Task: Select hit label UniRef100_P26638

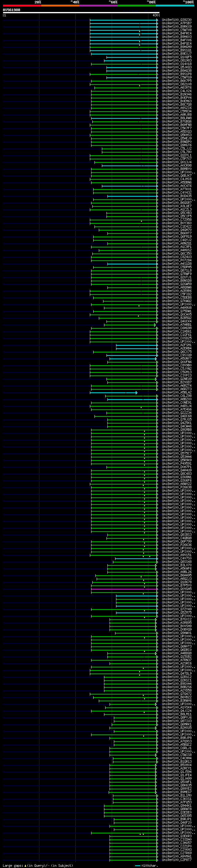Action: [x=176, y=487]
